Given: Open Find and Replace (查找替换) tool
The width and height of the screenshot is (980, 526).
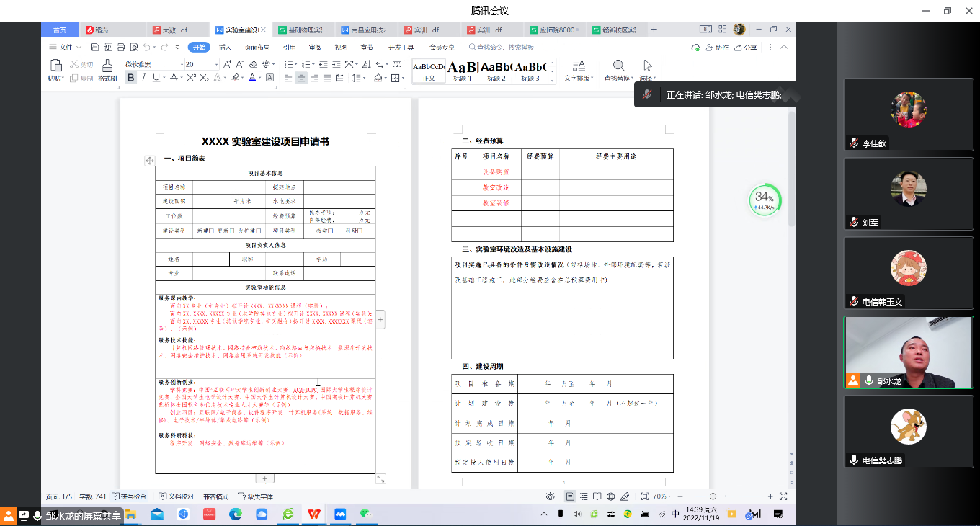Looking at the screenshot, I should pyautogui.click(x=618, y=70).
